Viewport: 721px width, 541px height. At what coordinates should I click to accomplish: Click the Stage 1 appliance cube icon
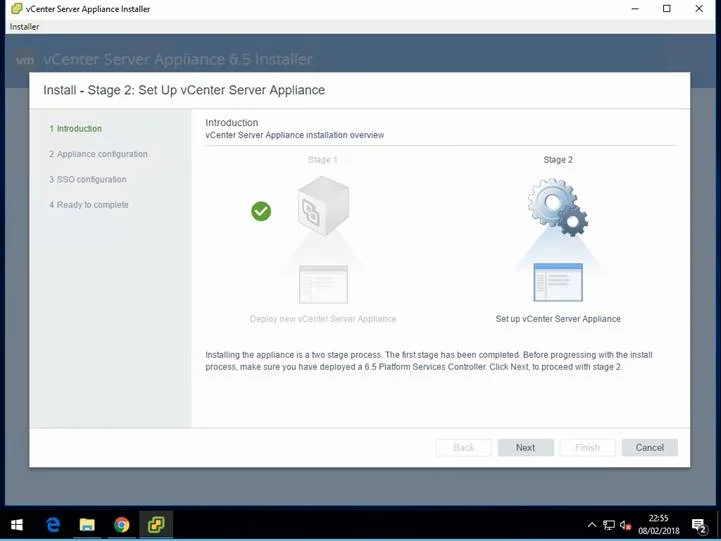[x=323, y=206]
